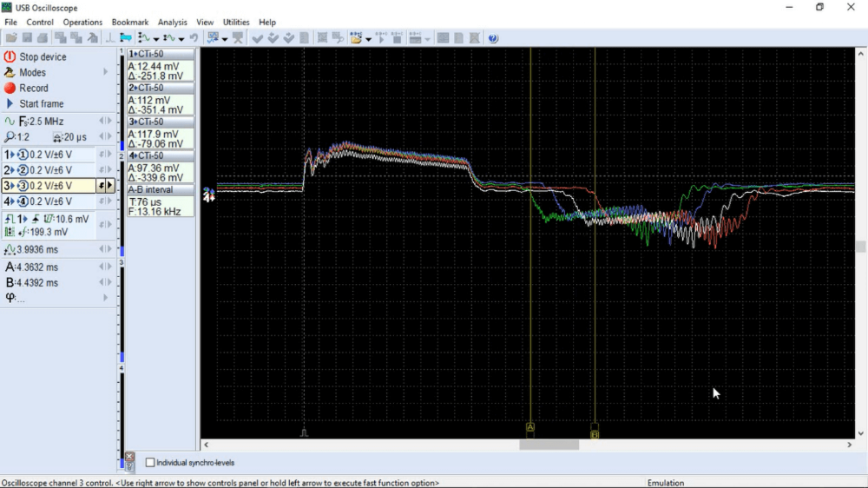This screenshot has height=488, width=868.
Task: Click marker A handle at bottom of graph
Action: 530,428
